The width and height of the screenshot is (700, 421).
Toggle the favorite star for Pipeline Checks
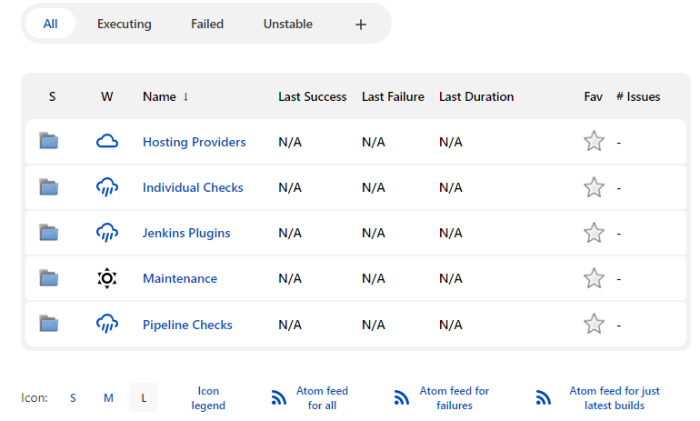(x=594, y=324)
